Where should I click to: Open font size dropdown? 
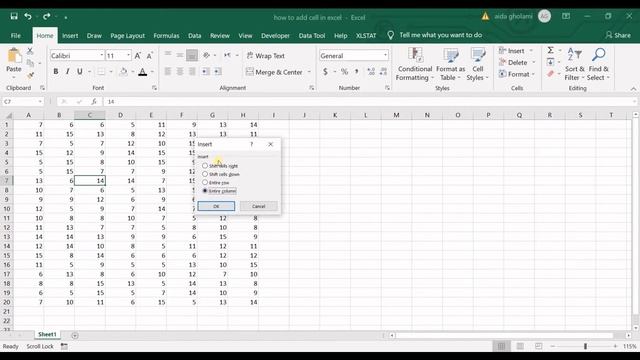(x=129, y=55)
